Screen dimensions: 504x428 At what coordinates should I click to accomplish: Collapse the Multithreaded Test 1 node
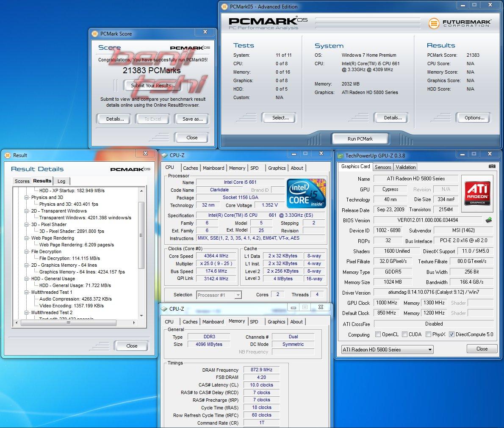point(27,292)
